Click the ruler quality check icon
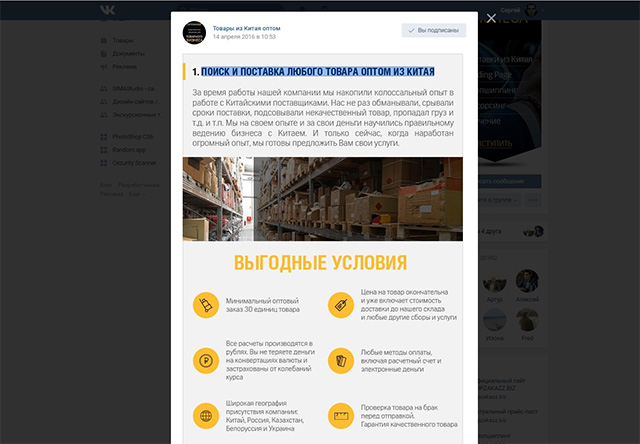Image resolution: width=640 pixels, height=444 pixels. [x=341, y=416]
